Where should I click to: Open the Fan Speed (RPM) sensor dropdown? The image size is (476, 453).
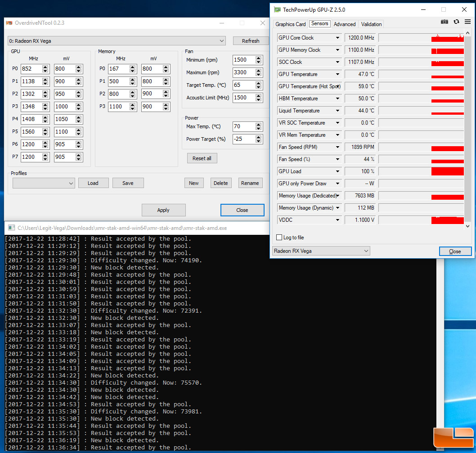337,147
